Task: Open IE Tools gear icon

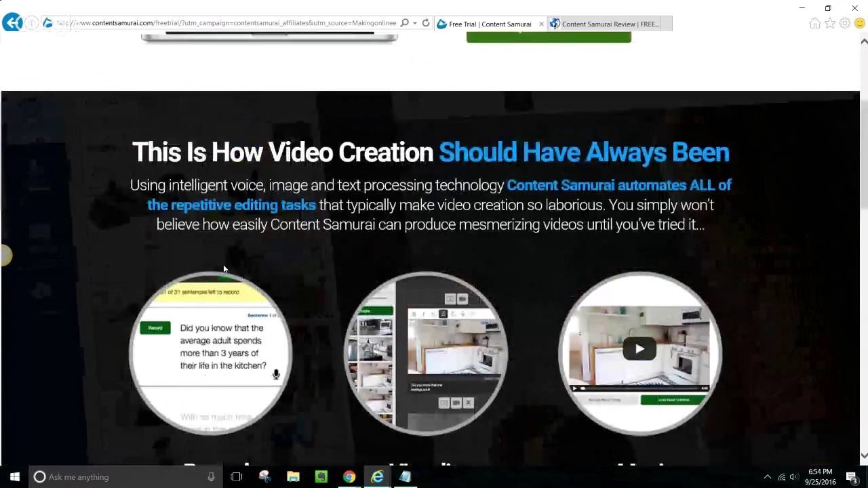Action: pyautogui.click(x=845, y=23)
